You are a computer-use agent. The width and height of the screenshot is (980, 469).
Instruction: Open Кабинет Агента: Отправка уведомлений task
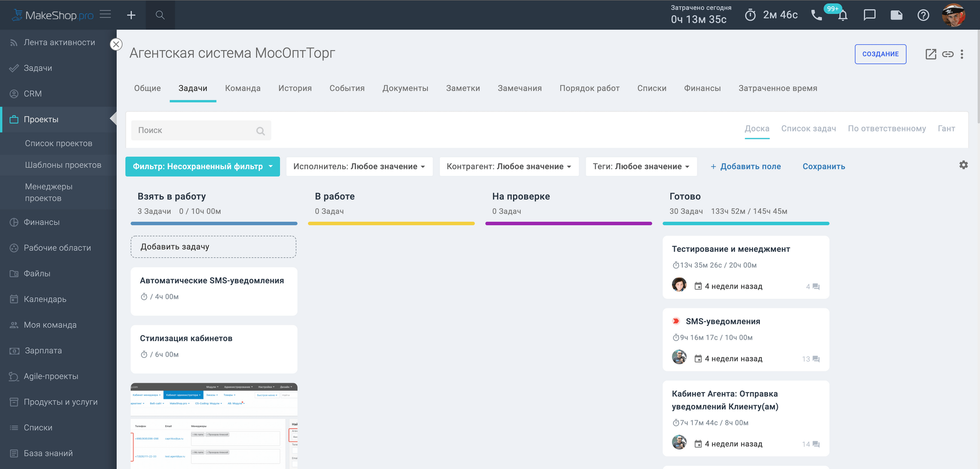point(746,418)
